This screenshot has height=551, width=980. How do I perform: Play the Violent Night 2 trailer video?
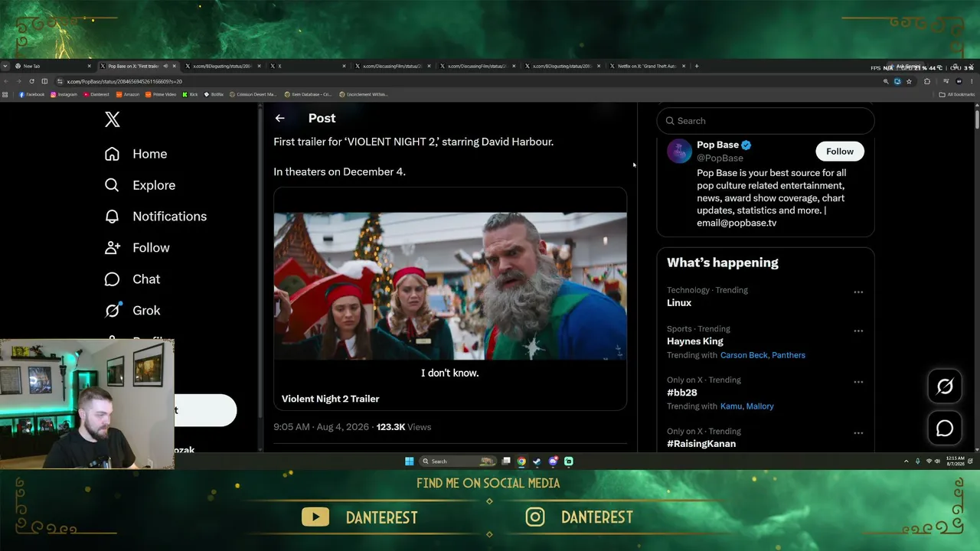pyautogui.click(x=450, y=286)
